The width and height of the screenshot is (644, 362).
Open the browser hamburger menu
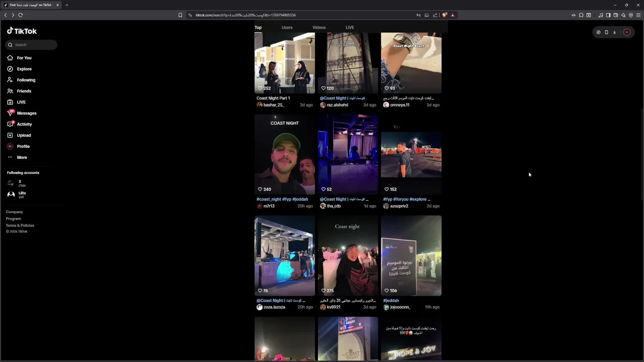point(638,15)
